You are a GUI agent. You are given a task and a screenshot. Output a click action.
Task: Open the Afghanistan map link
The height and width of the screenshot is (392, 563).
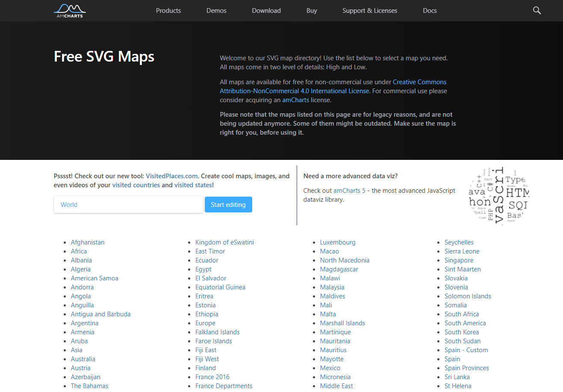[88, 242]
